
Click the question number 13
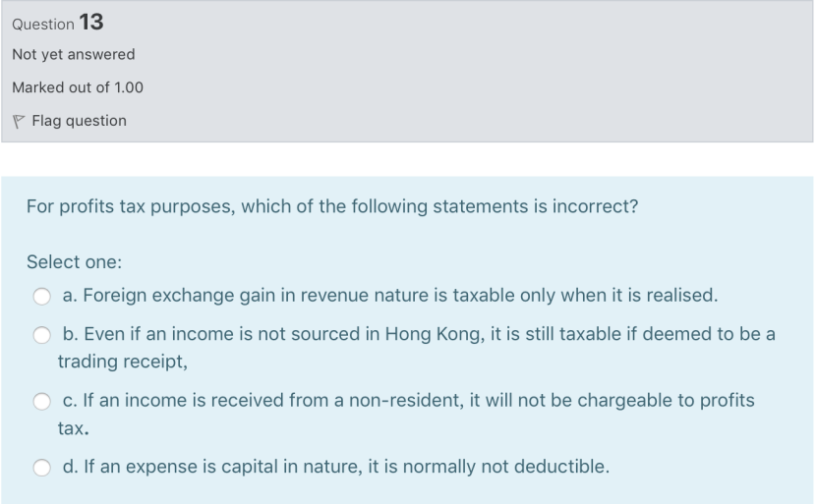[91, 22]
